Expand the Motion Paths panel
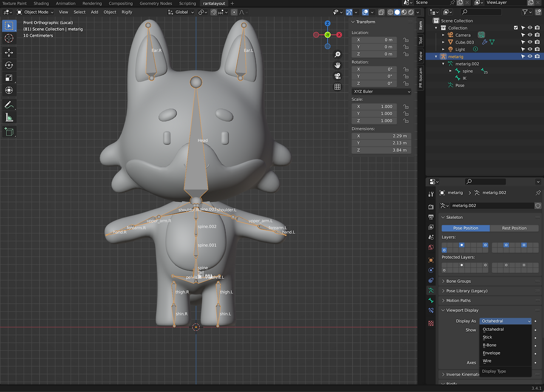The width and height of the screenshot is (544, 392). [458, 301]
